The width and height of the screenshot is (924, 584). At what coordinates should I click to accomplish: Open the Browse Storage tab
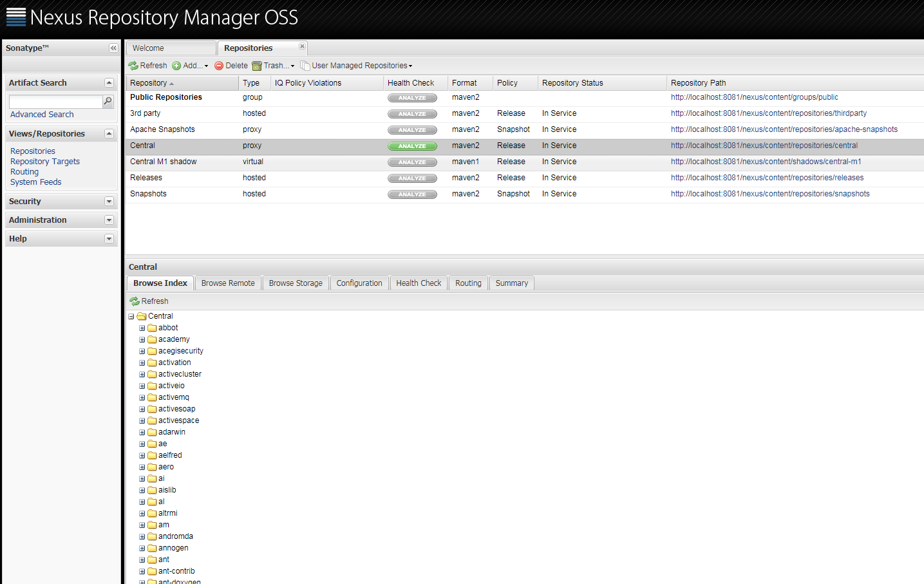[x=296, y=283]
